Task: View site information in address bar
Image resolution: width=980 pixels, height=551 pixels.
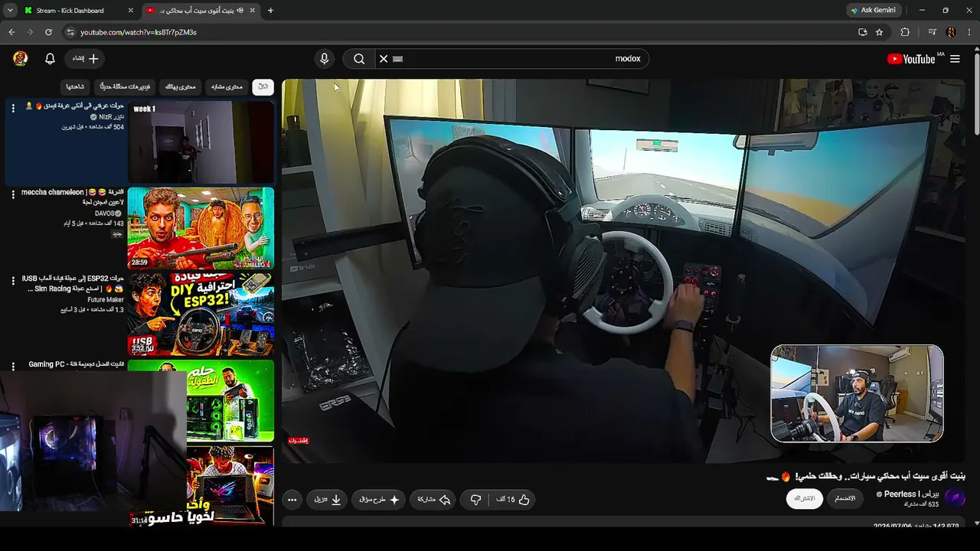Action: click(x=70, y=32)
